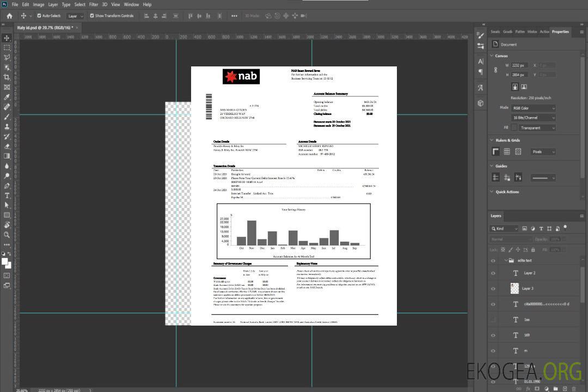This screenshot has height=392, width=588.
Task: Open the Fill 'Transparent' dropdown
Action: [x=537, y=128]
